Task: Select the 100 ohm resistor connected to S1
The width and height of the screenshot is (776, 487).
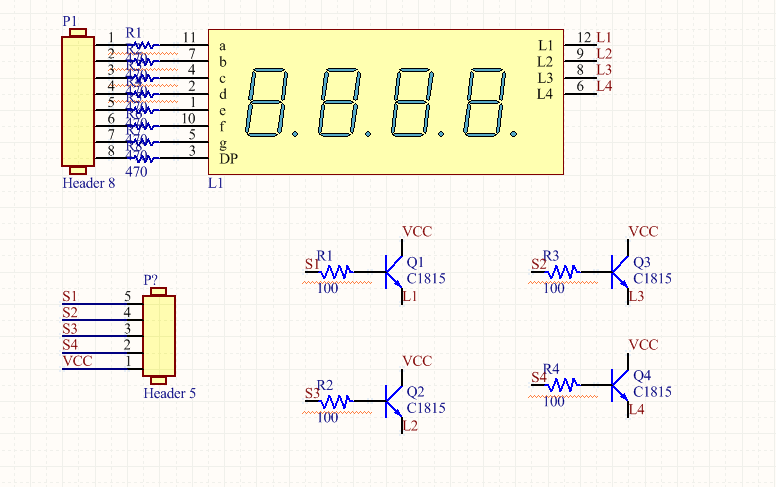Action: click(338, 270)
